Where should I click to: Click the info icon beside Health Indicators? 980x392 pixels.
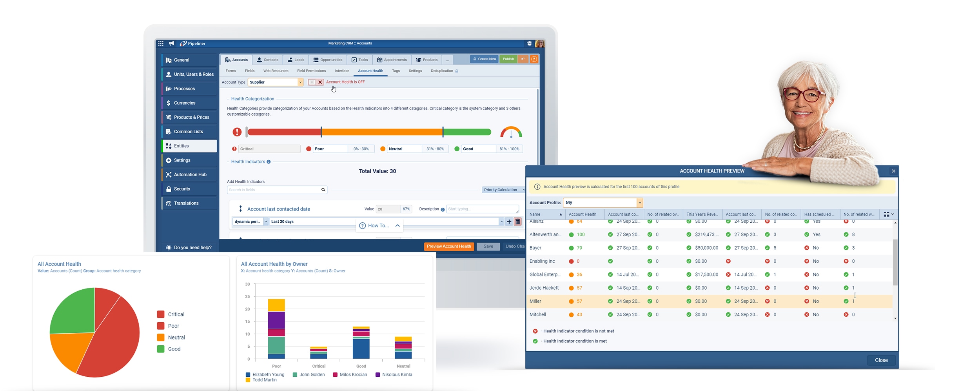click(269, 162)
